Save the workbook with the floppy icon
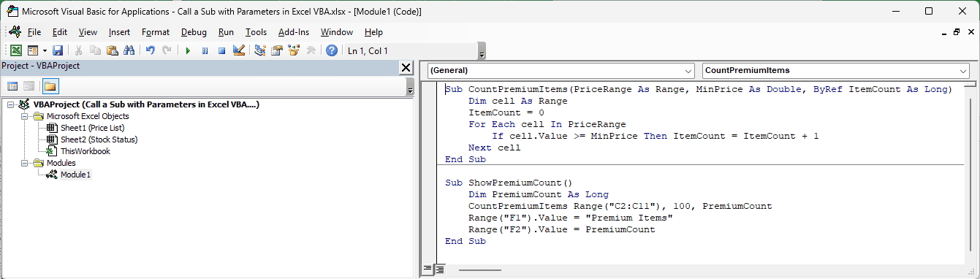 click(58, 50)
